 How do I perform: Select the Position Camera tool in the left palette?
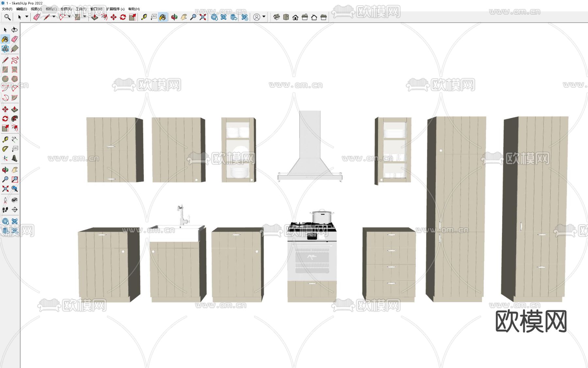point(5,200)
